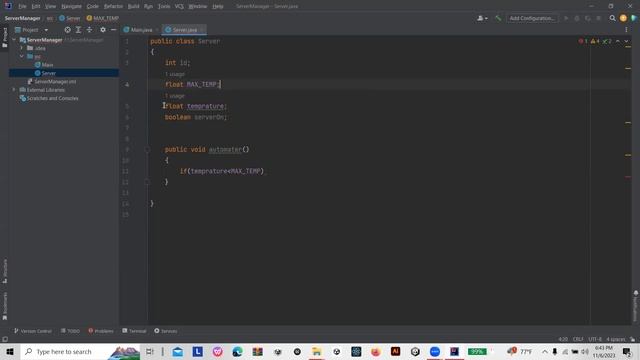The height and width of the screenshot is (360, 640).
Task: Click the '1 usage' hint above temprature
Action: 175,96
